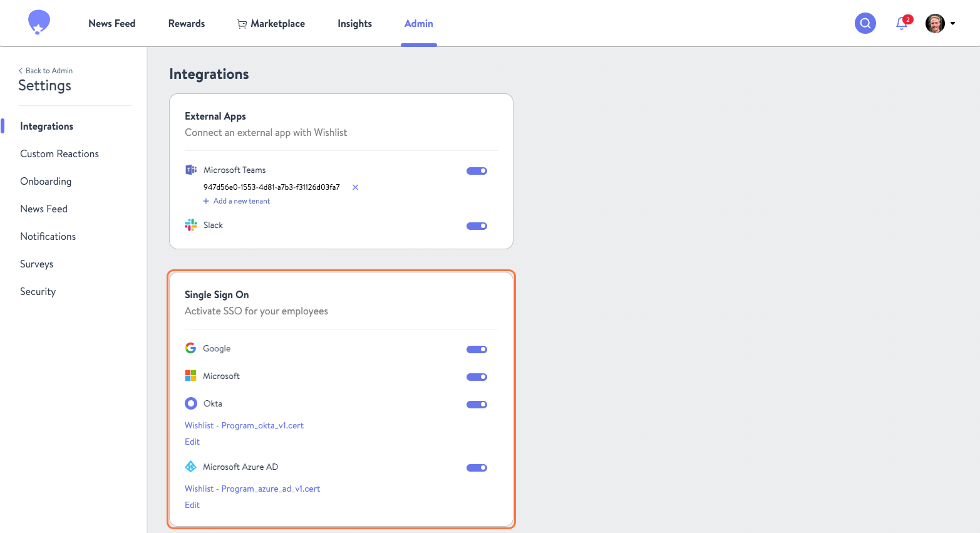The image size is (980, 533).
Task: Remove the Teams tenant with X icon
Action: coord(355,187)
